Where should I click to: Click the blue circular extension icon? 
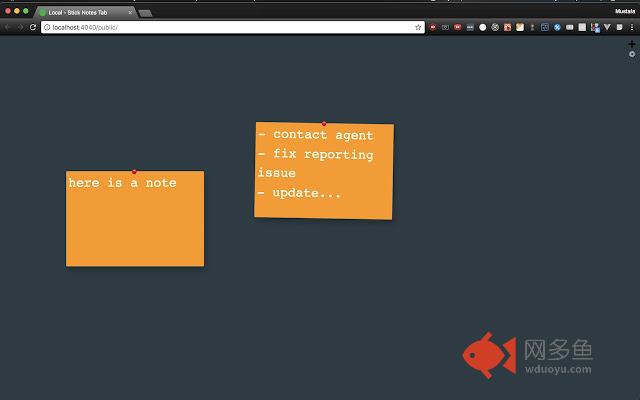pos(557,27)
